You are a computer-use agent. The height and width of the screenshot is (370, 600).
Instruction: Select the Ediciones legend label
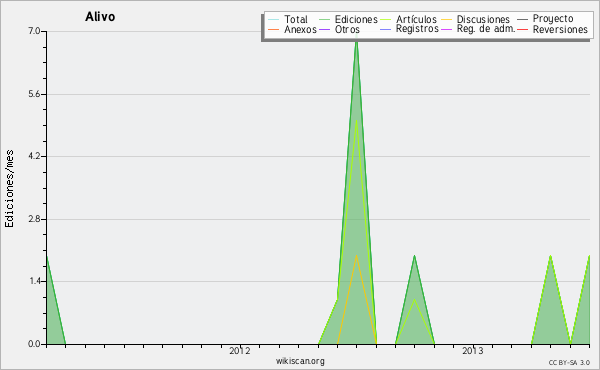356,19
